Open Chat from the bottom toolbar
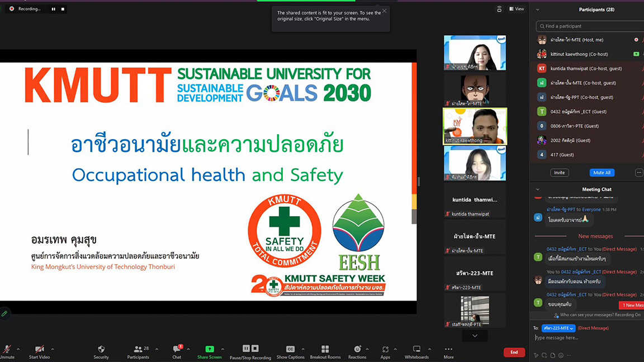Screen dimensions: 644x362 177,352
